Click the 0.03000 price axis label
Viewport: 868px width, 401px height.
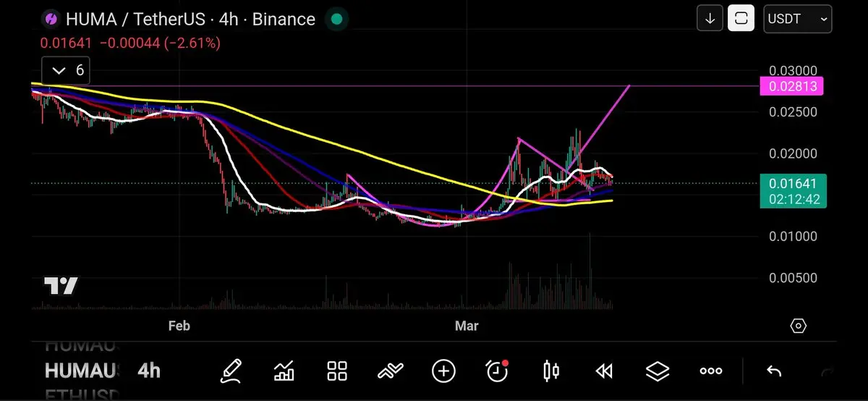point(793,71)
